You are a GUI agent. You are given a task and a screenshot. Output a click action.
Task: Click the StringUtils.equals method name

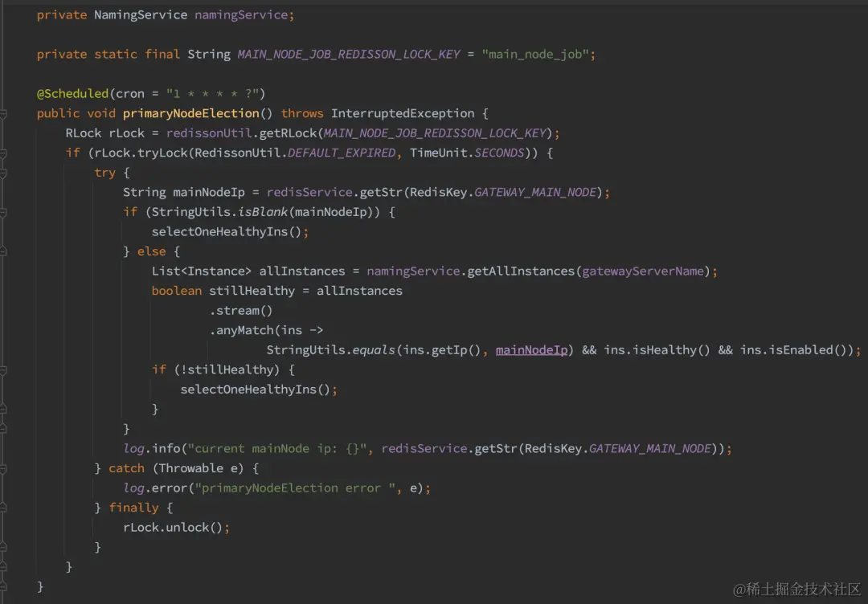point(374,350)
